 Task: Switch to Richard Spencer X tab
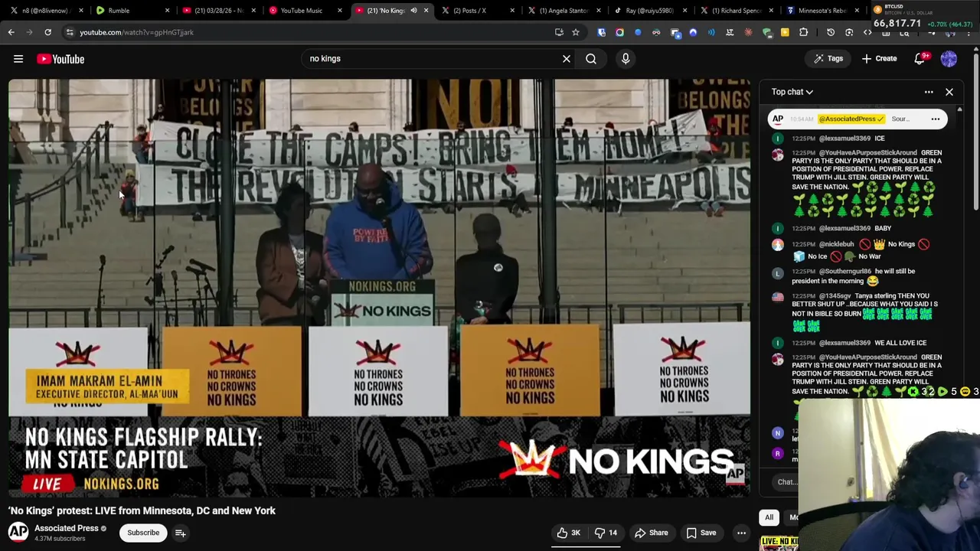(737, 11)
